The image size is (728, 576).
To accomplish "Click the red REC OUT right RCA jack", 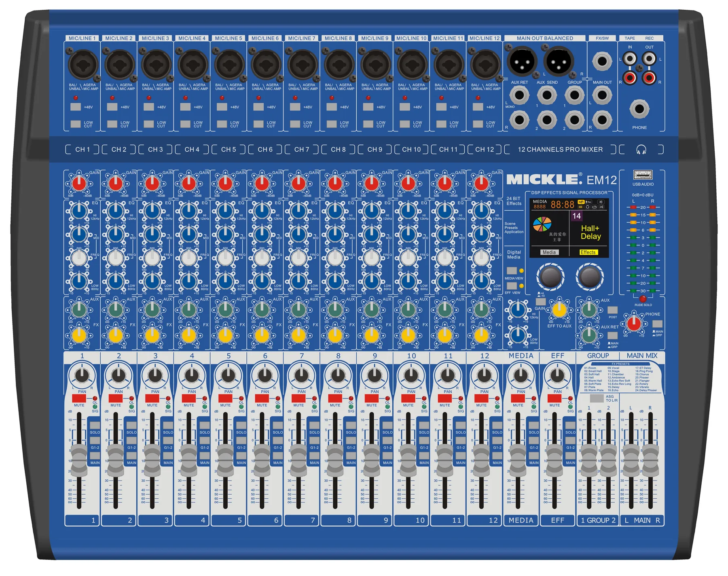I will pos(649,77).
